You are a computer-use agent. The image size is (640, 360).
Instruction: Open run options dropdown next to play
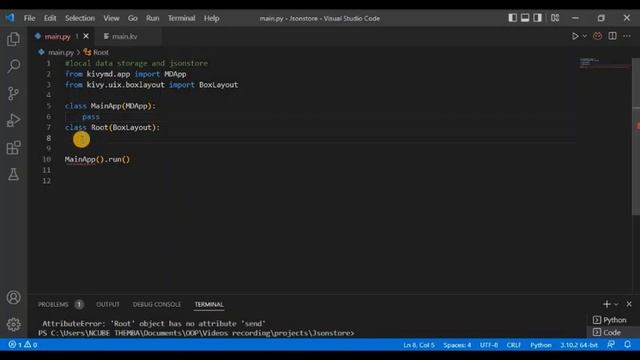pos(584,36)
